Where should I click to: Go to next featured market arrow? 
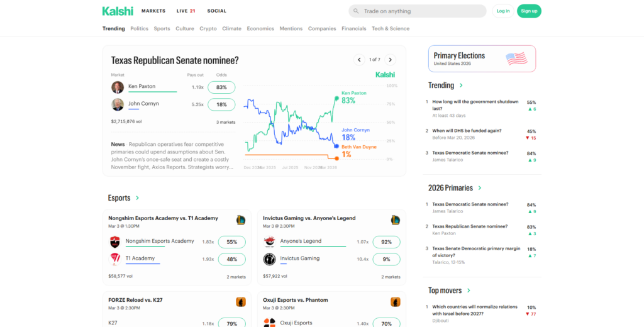point(390,60)
